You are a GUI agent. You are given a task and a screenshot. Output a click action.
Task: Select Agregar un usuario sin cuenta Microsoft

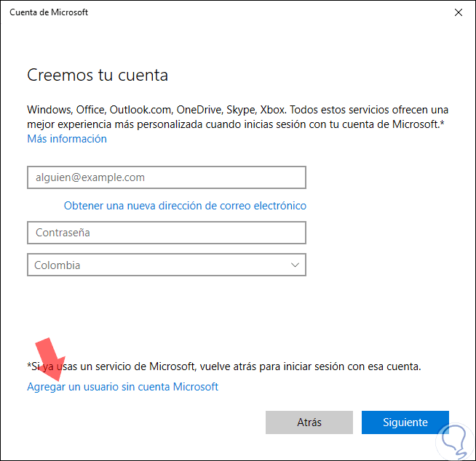coord(122,387)
